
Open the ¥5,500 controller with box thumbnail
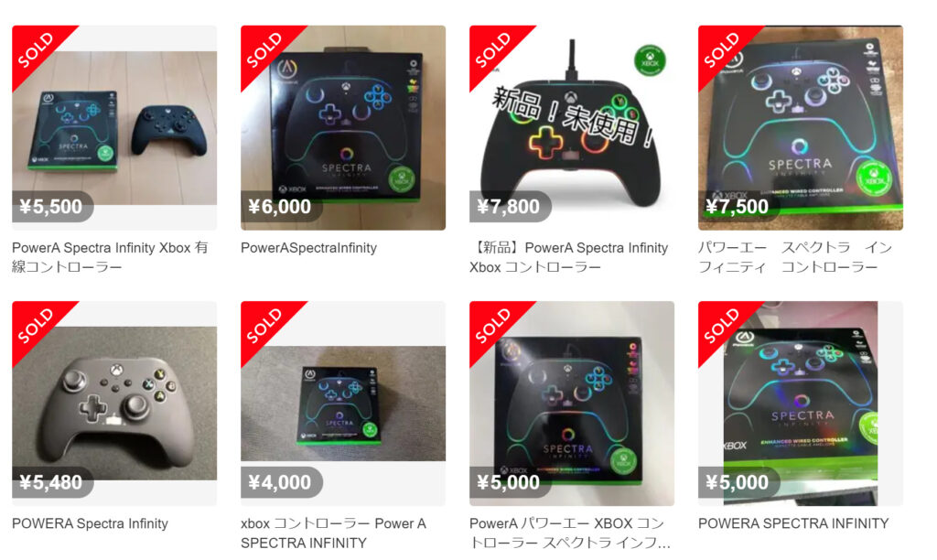pos(114,127)
